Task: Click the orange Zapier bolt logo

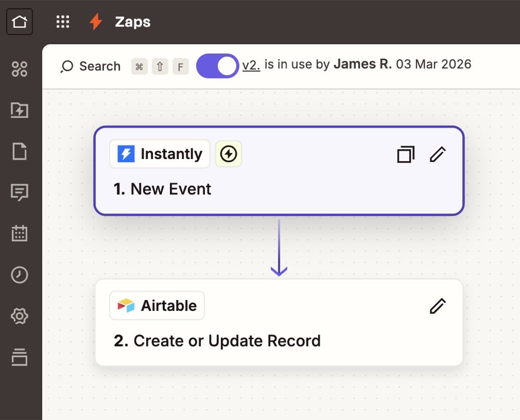Action: tap(96, 22)
